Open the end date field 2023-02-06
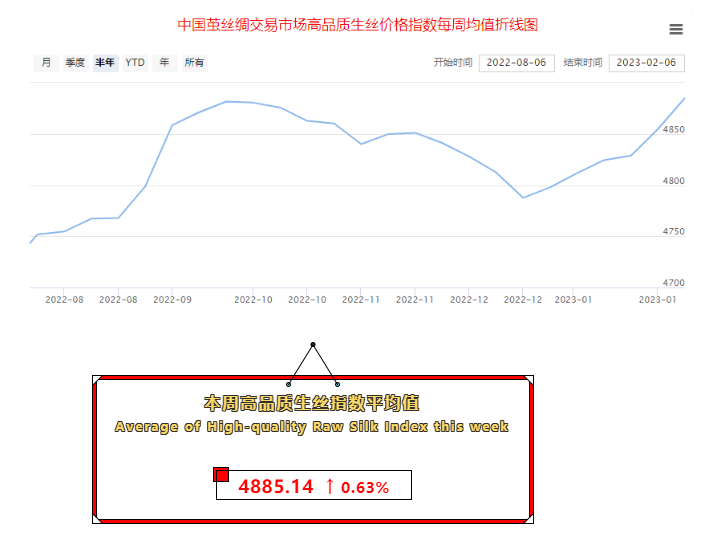The width and height of the screenshot is (708, 543). click(x=646, y=63)
